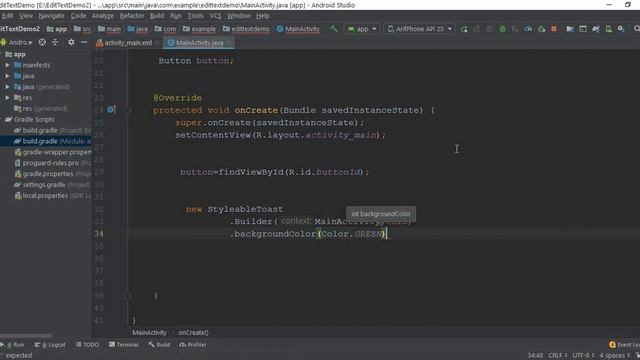
Task: Close the activity_main.xml tab
Action: click(157, 43)
